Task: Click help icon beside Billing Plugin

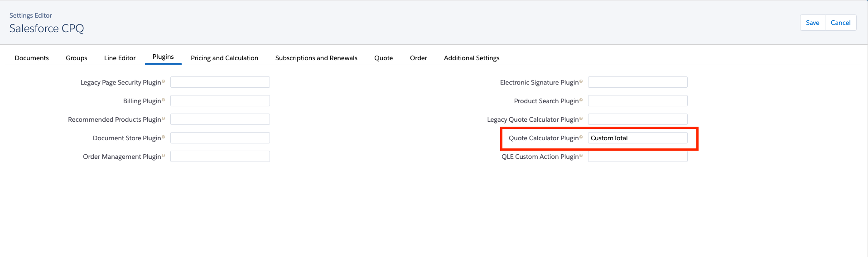Action: [x=164, y=100]
